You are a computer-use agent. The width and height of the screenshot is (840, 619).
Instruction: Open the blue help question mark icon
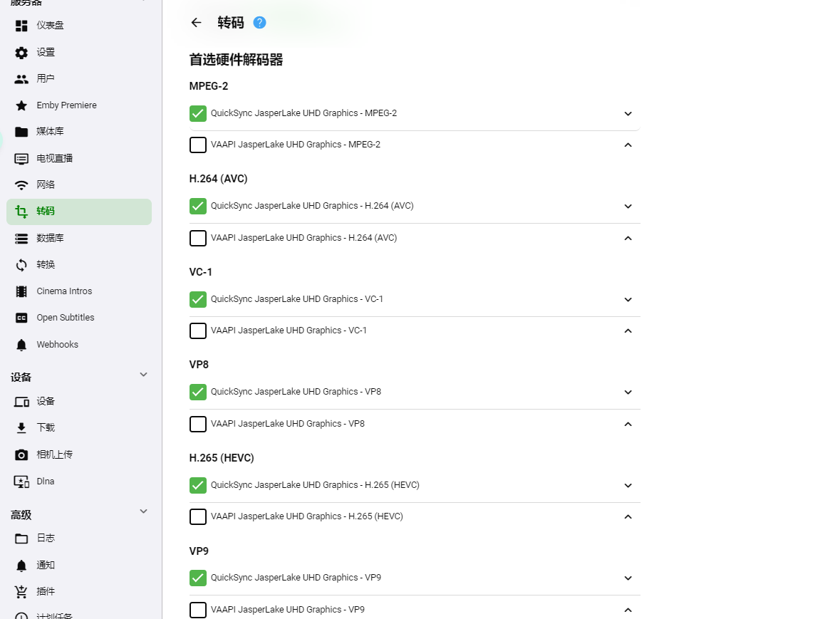259,23
